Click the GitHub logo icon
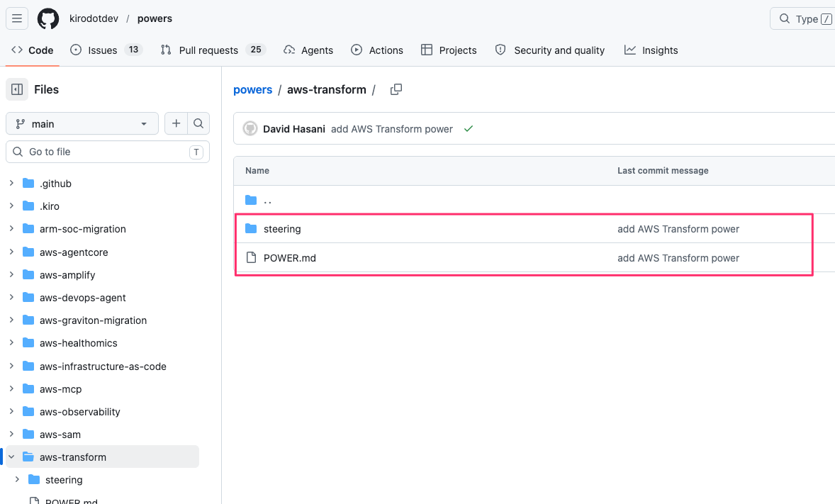 coord(48,18)
